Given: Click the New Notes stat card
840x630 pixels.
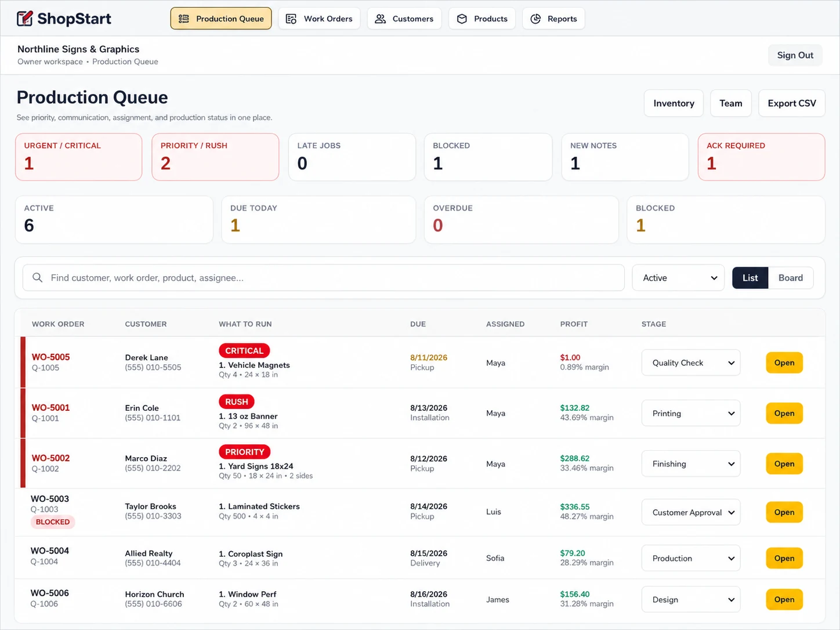Looking at the screenshot, I should pyautogui.click(x=625, y=157).
